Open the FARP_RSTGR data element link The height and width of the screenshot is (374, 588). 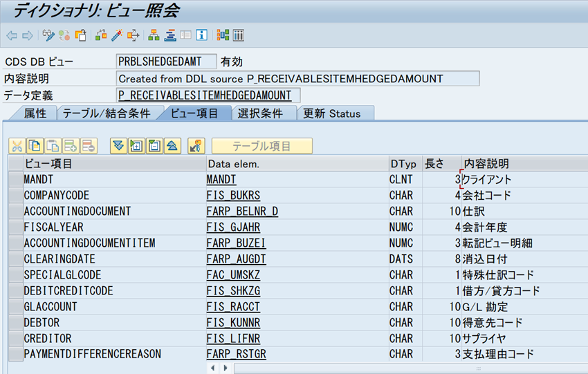click(x=237, y=354)
